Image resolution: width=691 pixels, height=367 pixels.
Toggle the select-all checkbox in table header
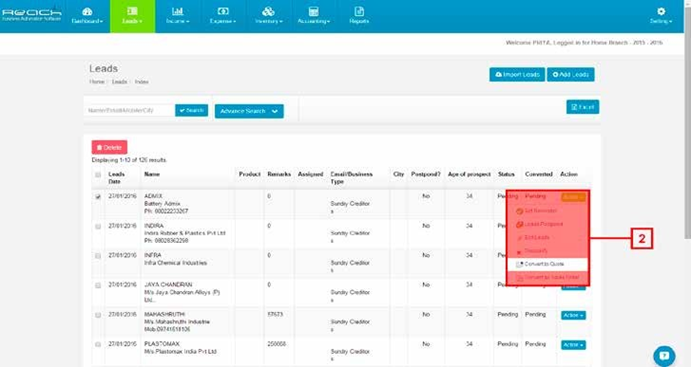[98, 175]
